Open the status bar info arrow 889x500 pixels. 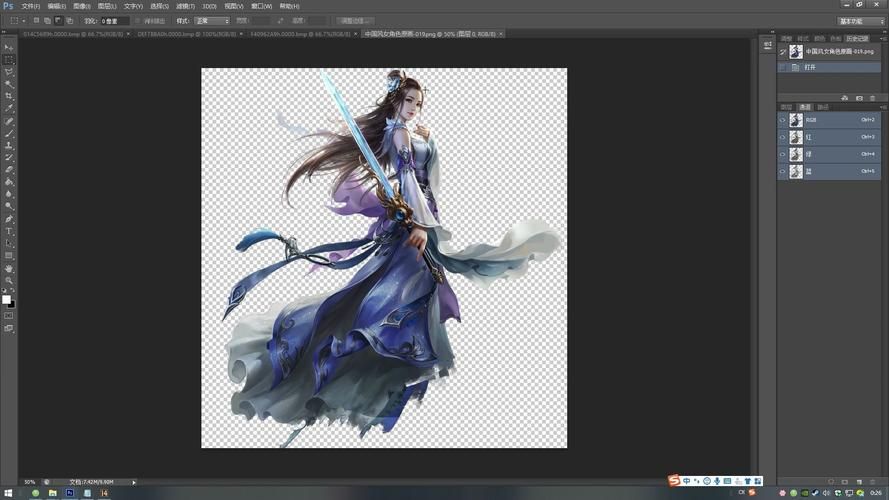134,482
